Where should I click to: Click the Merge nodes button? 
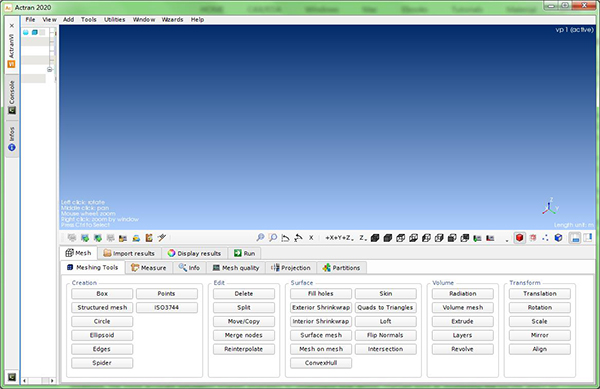tap(244, 335)
